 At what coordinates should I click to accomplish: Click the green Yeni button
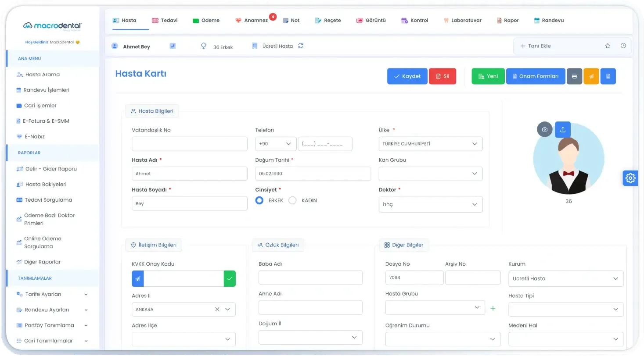click(x=488, y=76)
